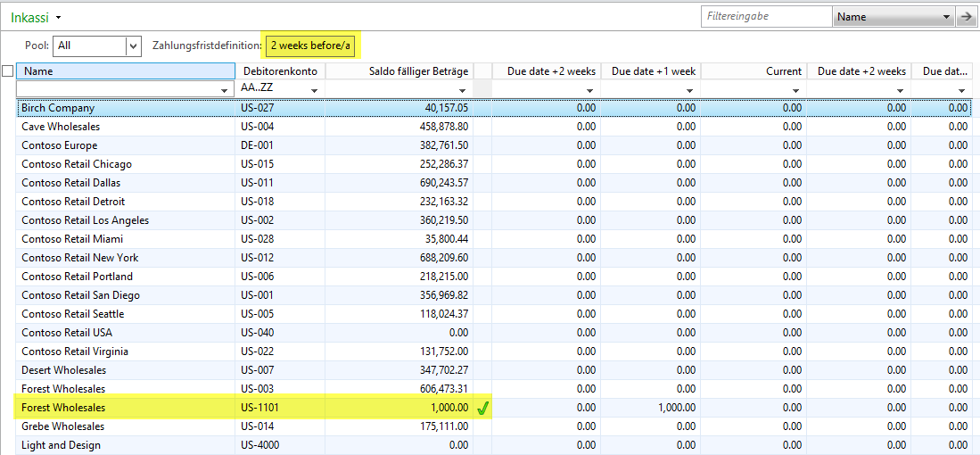Image resolution: width=980 pixels, height=455 pixels.
Task: Click the green checkmark in Forest Wholesales row
Action: [482, 408]
